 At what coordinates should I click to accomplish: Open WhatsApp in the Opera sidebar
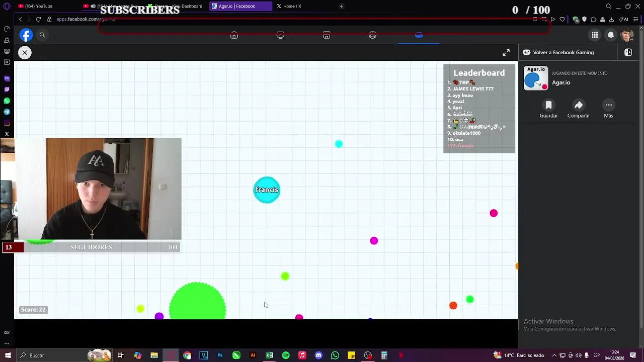pyautogui.click(x=7, y=101)
